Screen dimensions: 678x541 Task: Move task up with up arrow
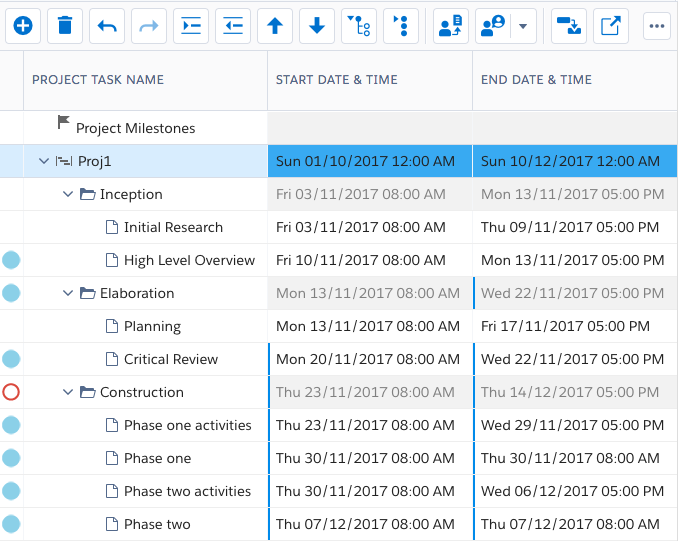point(275,26)
